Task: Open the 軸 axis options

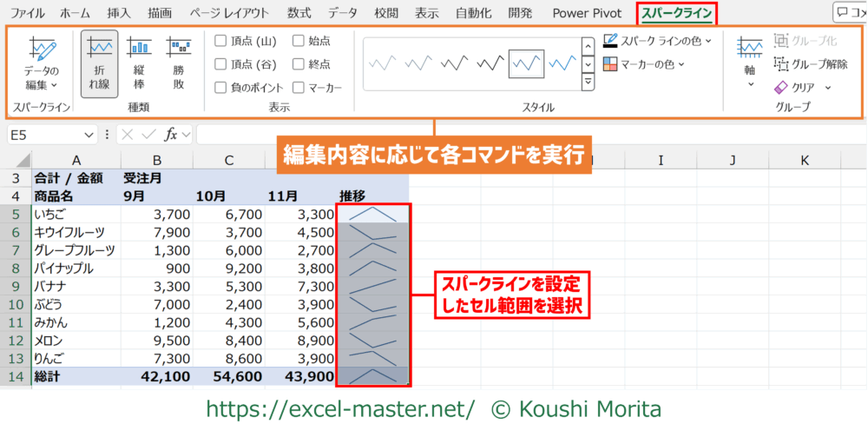Action: 750,63
